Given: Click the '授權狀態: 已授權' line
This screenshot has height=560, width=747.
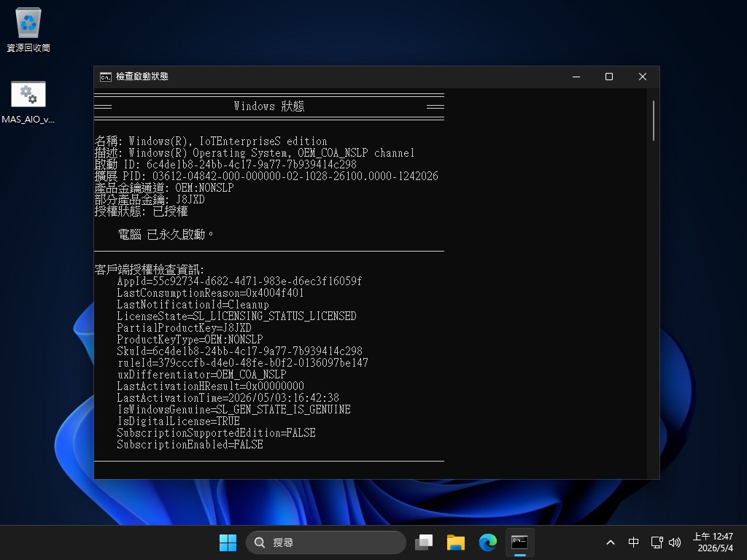Looking at the screenshot, I should [x=141, y=211].
